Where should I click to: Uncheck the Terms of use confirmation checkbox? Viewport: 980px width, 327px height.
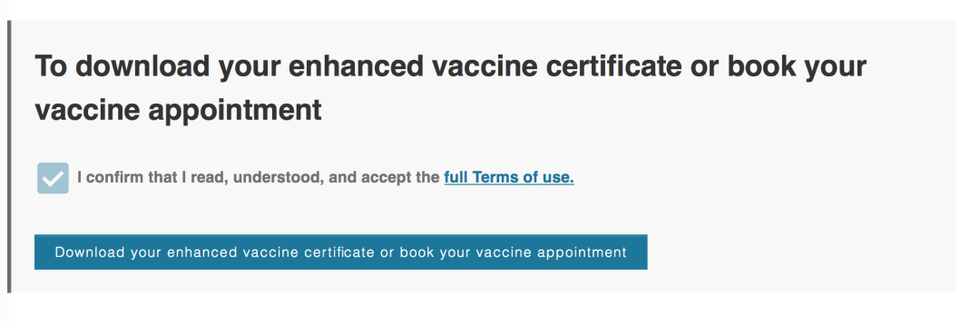coord(53,178)
